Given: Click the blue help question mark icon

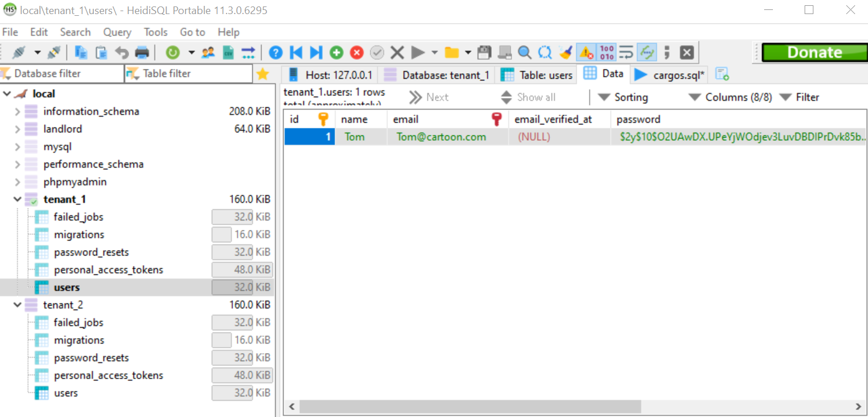Looking at the screenshot, I should pos(276,53).
